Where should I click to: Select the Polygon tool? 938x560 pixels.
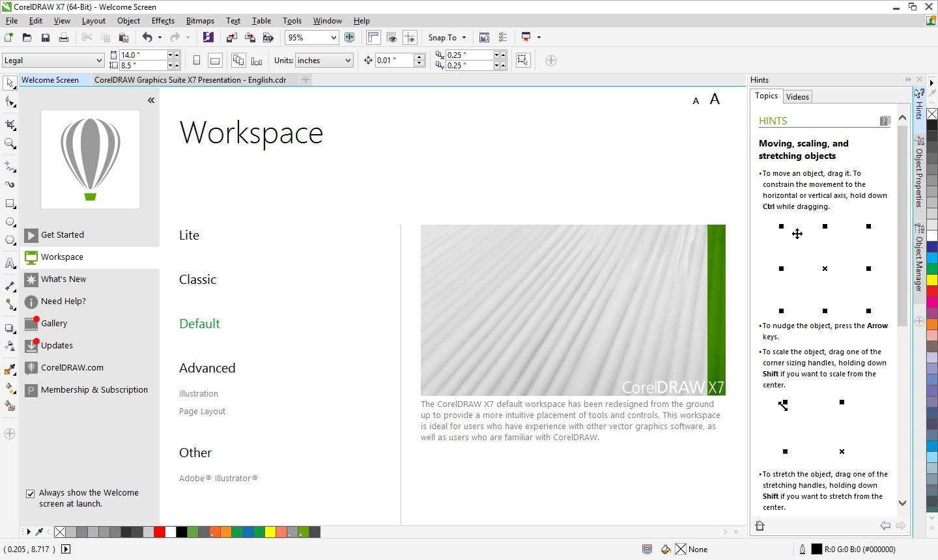(10, 240)
